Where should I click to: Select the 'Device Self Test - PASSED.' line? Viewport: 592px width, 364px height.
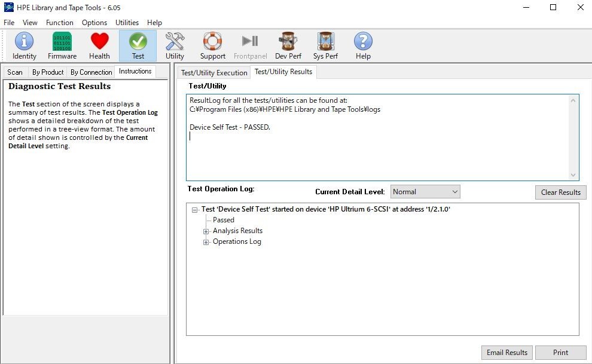[230, 127]
